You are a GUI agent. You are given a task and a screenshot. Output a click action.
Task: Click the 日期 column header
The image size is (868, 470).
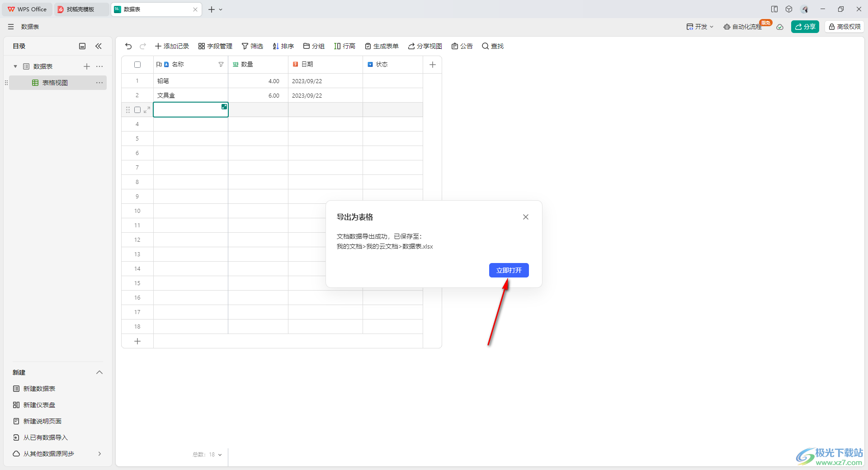pos(325,65)
